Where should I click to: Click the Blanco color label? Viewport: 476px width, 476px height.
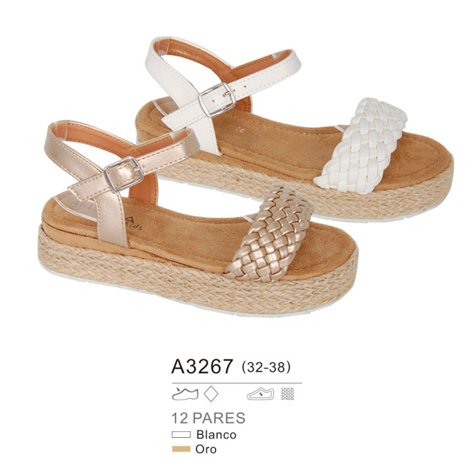coord(216,435)
